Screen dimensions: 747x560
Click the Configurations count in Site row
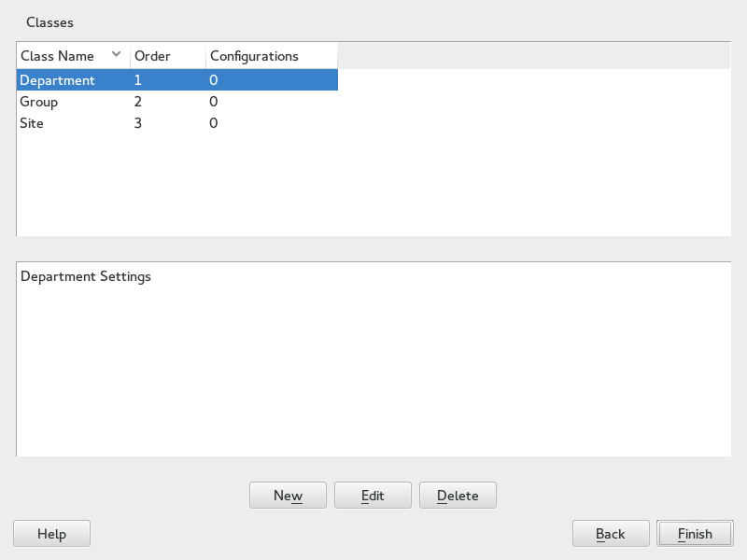(x=214, y=123)
